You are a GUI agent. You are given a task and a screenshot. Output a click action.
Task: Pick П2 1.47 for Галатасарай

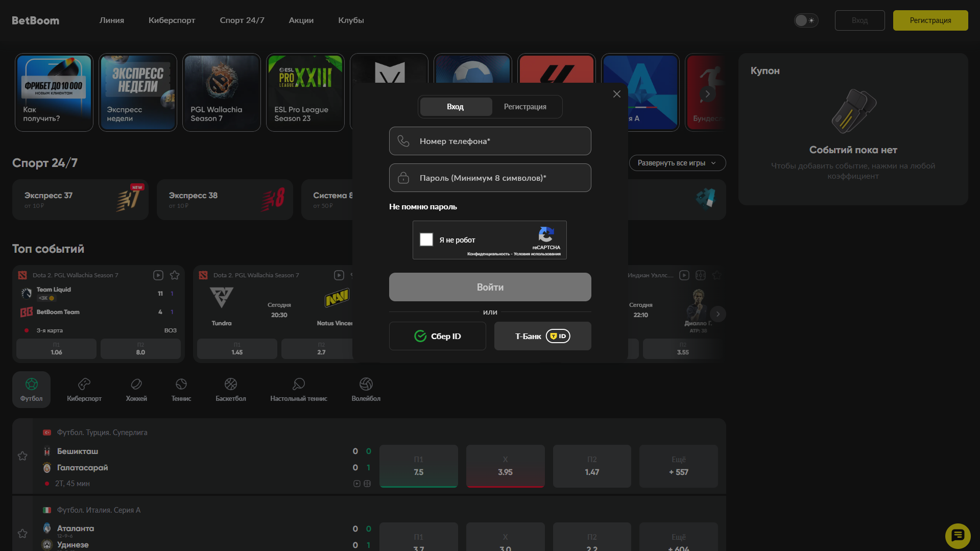592,466
